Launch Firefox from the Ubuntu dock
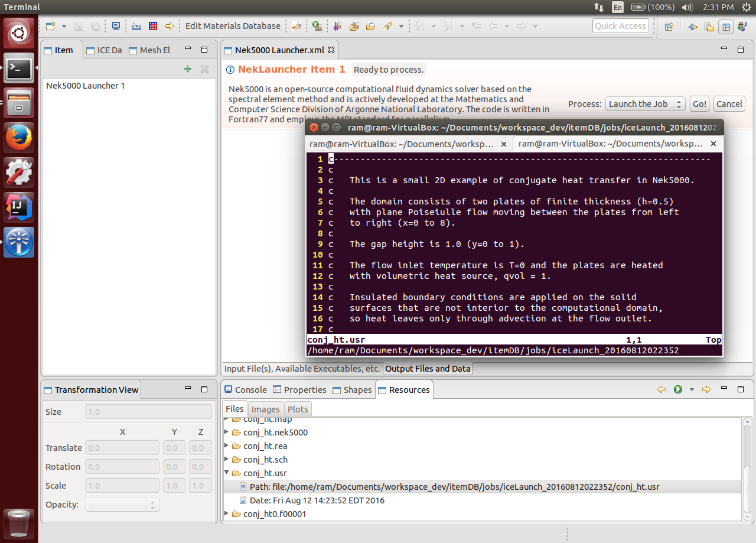 pyautogui.click(x=19, y=137)
